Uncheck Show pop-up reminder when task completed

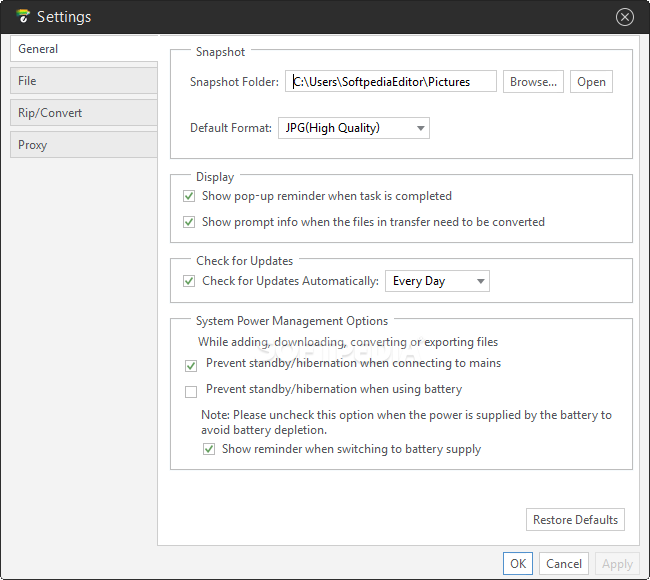(x=189, y=196)
